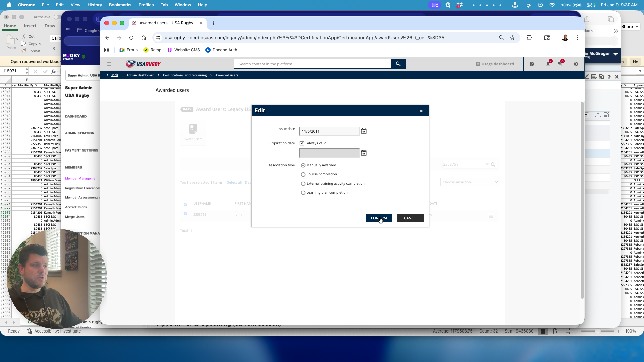Follow the Certifications and retraining breadcrumb

coord(185,75)
